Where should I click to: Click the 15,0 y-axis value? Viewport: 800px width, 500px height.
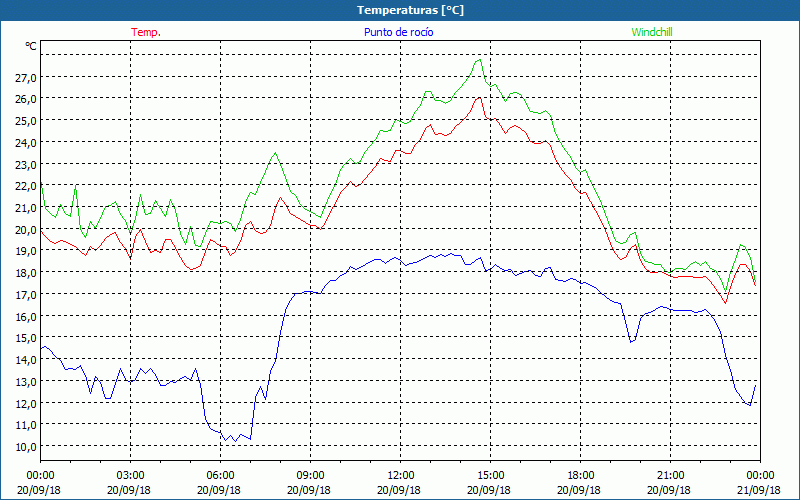coord(27,339)
